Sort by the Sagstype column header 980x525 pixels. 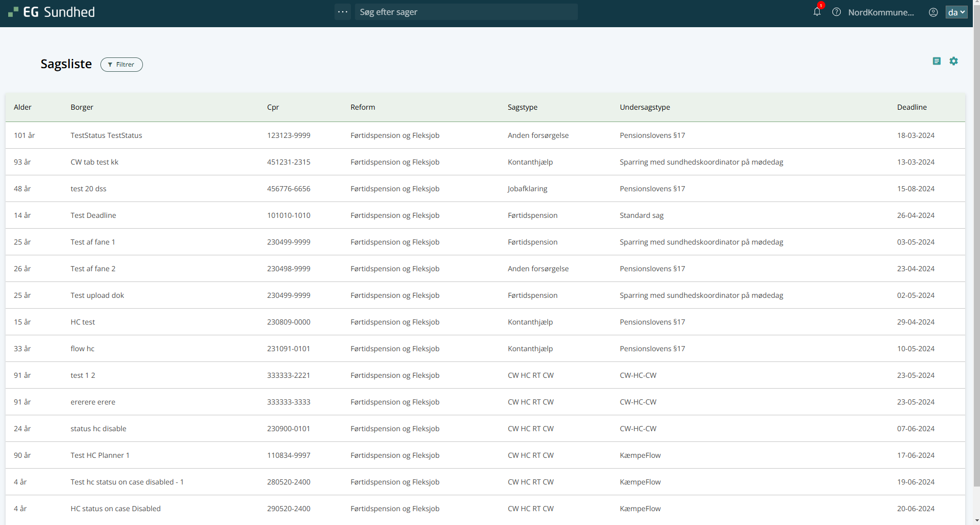click(x=523, y=107)
